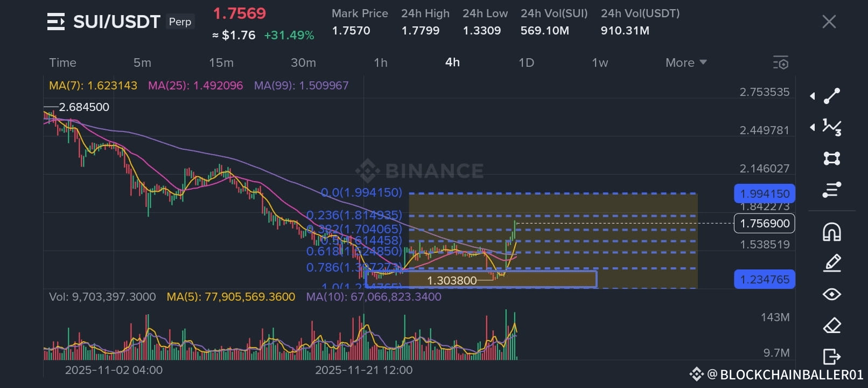Click the 0.0(1.994150) Fibonacci level label
This screenshot has width=868, height=388.
click(362, 192)
